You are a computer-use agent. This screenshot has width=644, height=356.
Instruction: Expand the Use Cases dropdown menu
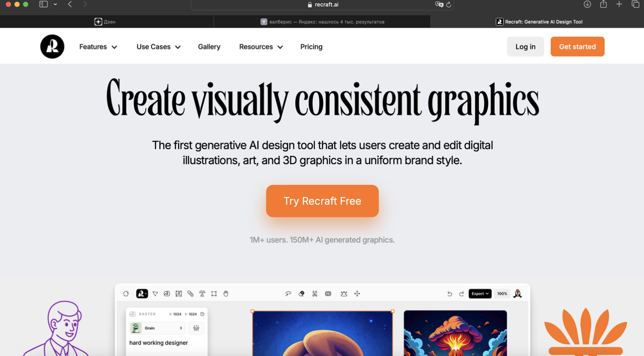pos(158,47)
